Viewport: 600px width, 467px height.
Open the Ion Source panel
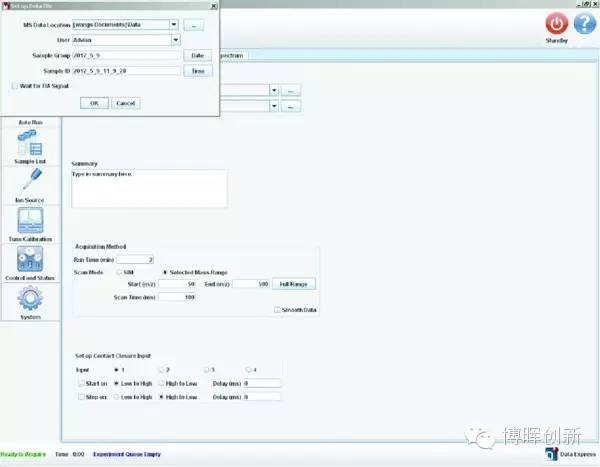point(29,186)
